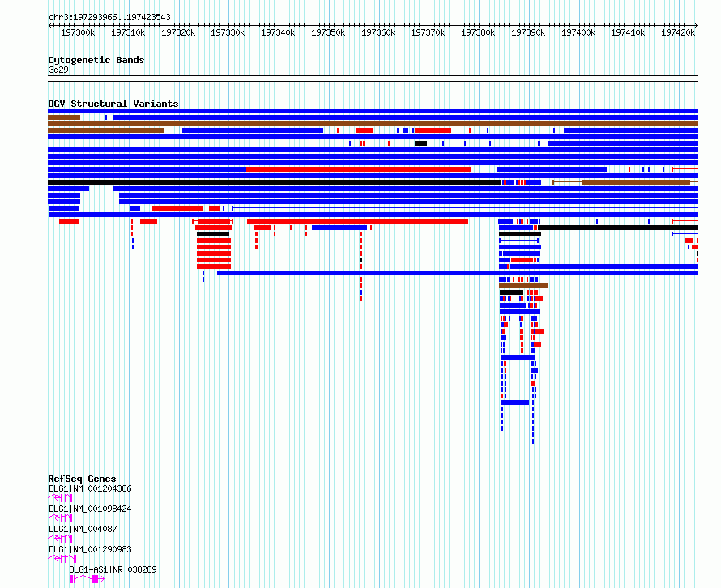
Task: Select the 3q29 band label
Action: (x=58, y=70)
